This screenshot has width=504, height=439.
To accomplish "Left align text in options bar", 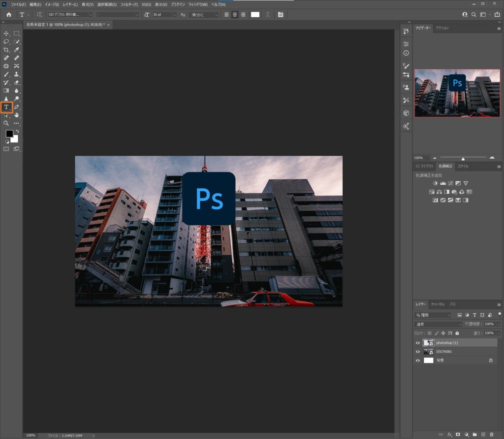I will pos(226,14).
